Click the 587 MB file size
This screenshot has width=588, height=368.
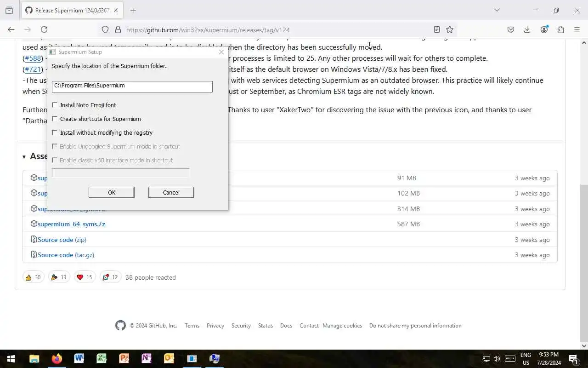(x=408, y=224)
